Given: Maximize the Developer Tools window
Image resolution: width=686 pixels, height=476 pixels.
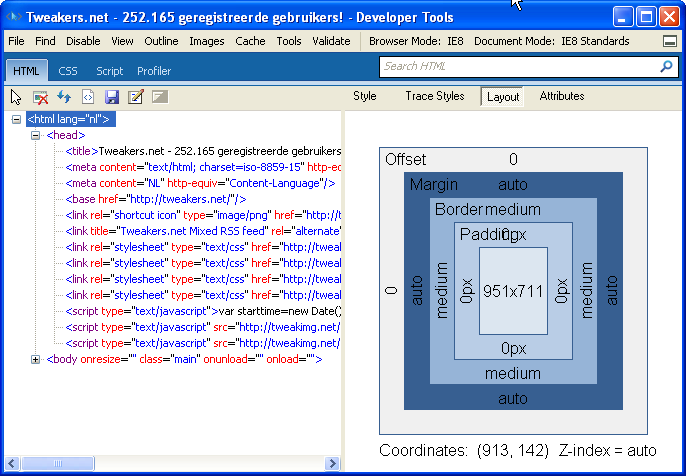Looking at the screenshot, I should tap(646, 18).
